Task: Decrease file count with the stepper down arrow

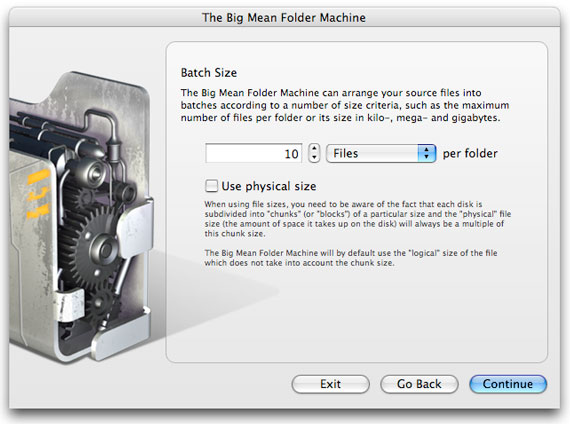Action: (314, 158)
